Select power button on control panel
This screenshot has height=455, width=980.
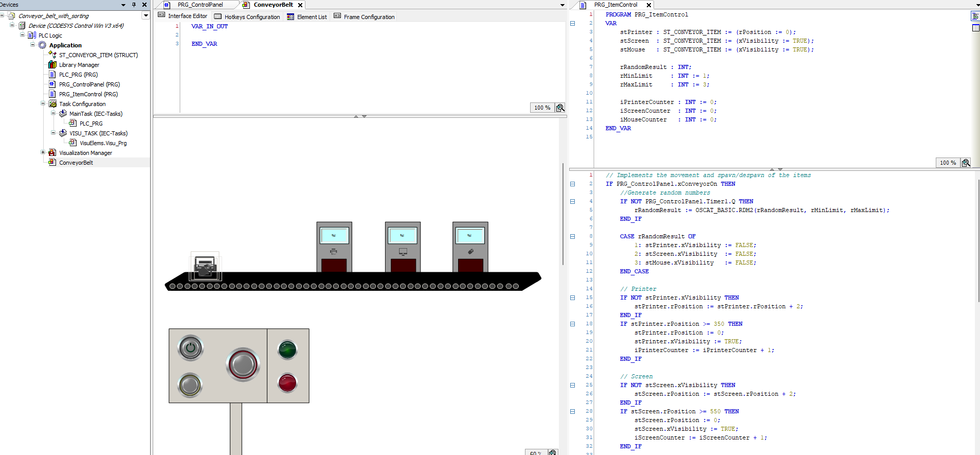coord(190,347)
